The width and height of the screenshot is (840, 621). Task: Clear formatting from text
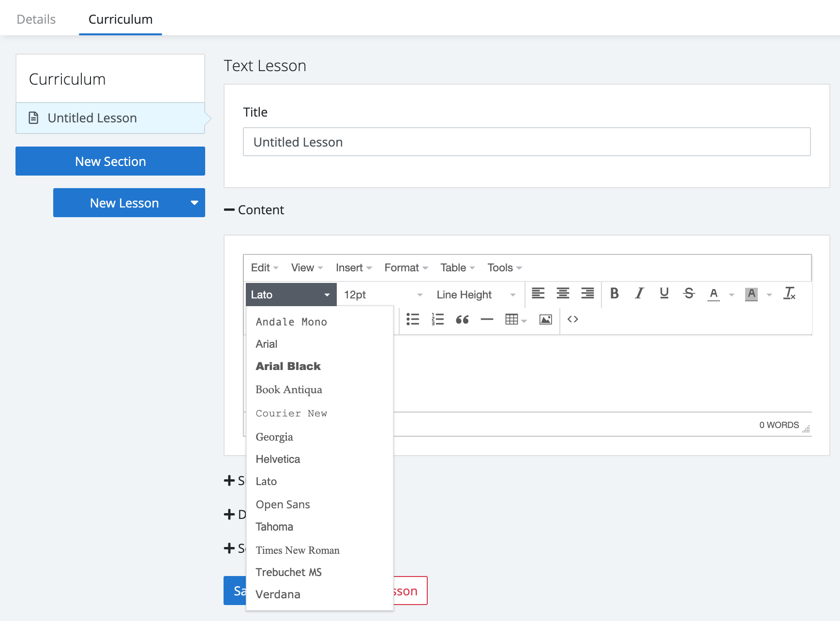[x=789, y=294]
